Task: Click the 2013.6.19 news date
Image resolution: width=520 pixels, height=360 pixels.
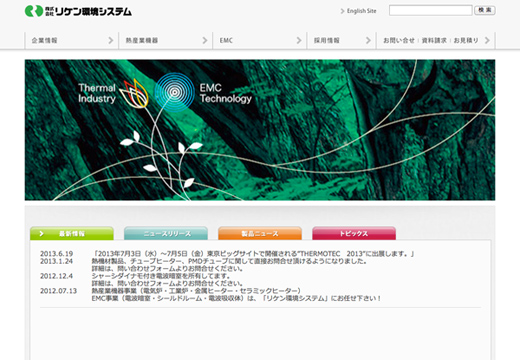Action: coord(57,254)
